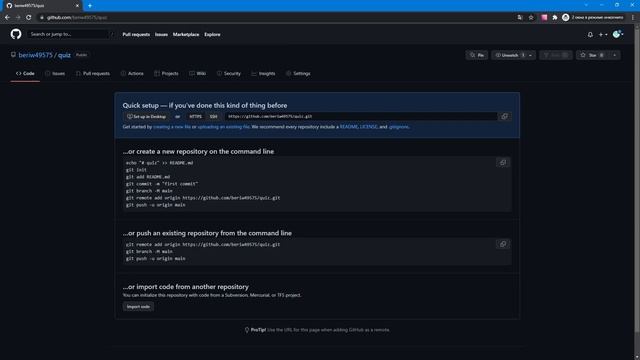Switch to the Issues repository tab
Viewport: 640px width, 360px height.
point(55,73)
